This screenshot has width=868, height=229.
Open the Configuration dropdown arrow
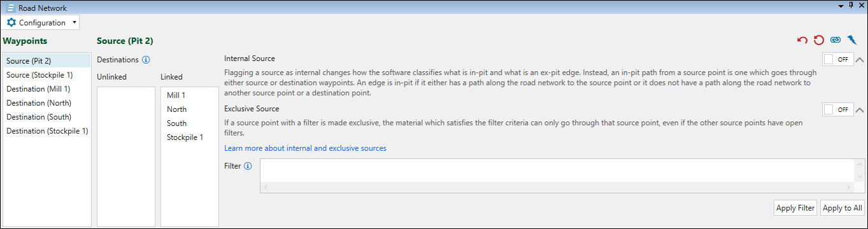coord(75,22)
